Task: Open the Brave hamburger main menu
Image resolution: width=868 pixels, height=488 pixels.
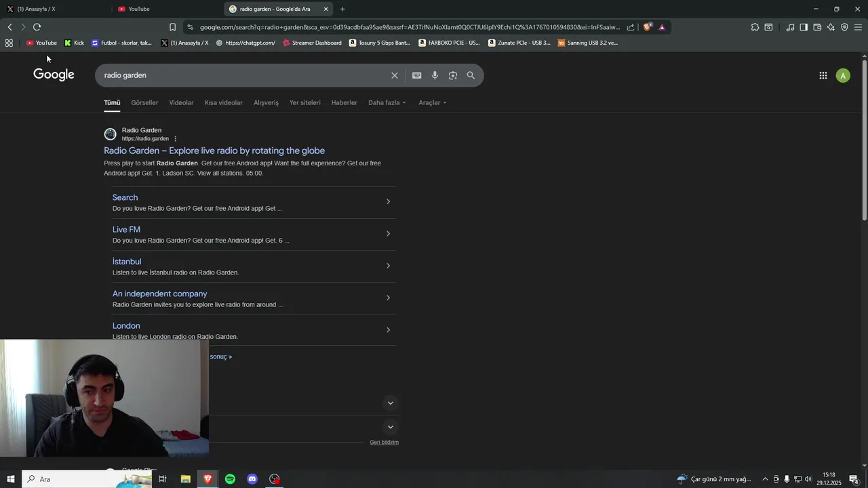Action: (858, 27)
